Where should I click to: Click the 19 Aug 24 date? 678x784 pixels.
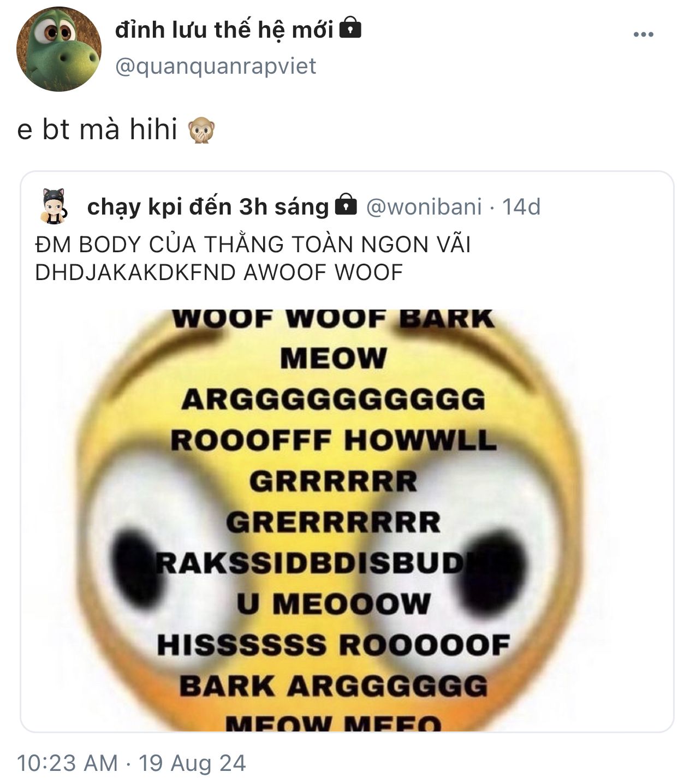click(192, 763)
